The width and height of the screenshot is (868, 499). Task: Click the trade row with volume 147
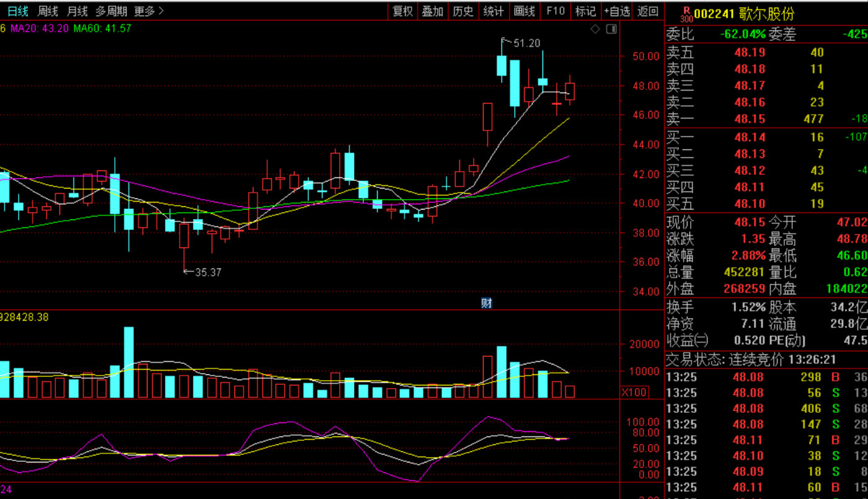pos(766,425)
